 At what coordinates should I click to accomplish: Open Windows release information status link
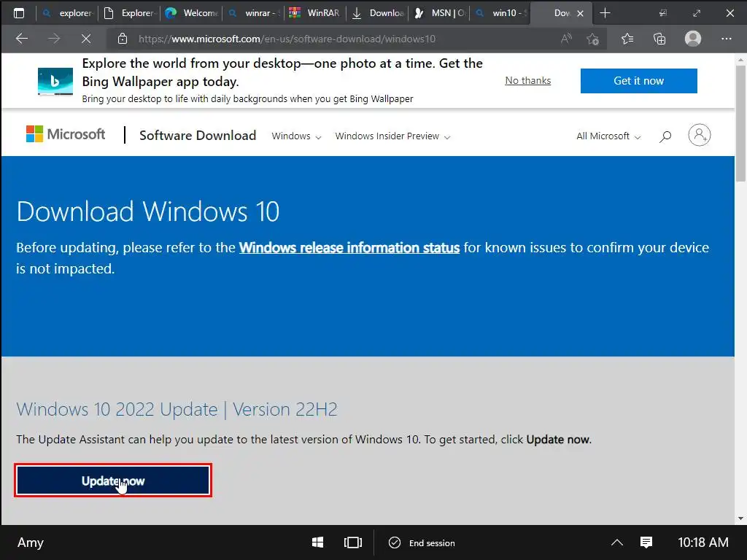[x=349, y=248]
